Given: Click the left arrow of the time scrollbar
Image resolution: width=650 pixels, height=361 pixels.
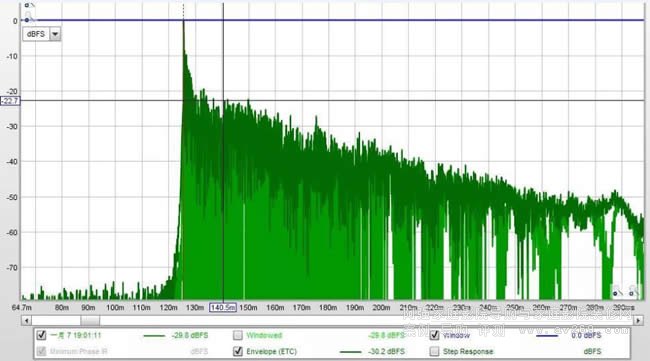Looking at the screenshot, I should click(26, 320).
